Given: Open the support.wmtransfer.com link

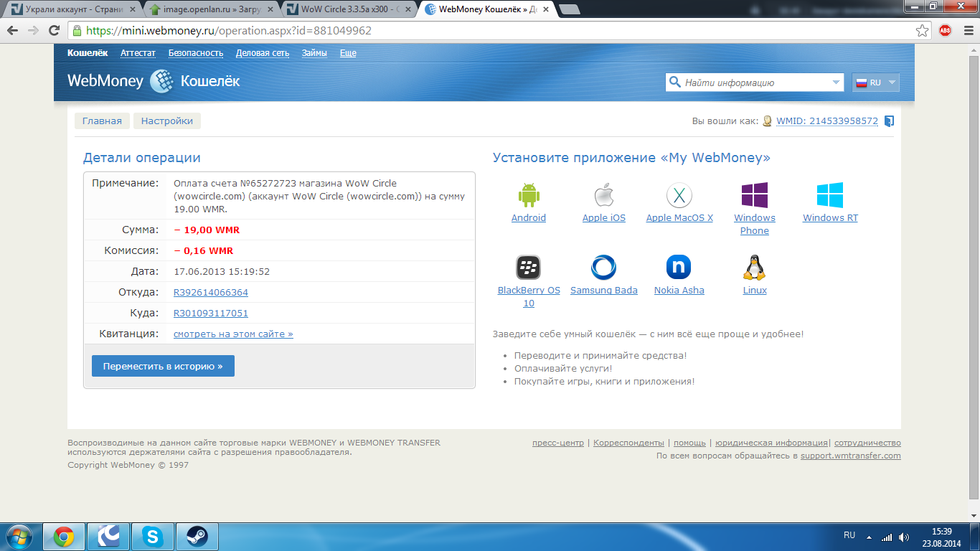Looking at the screenshot, I should click(x=851, y=456).
